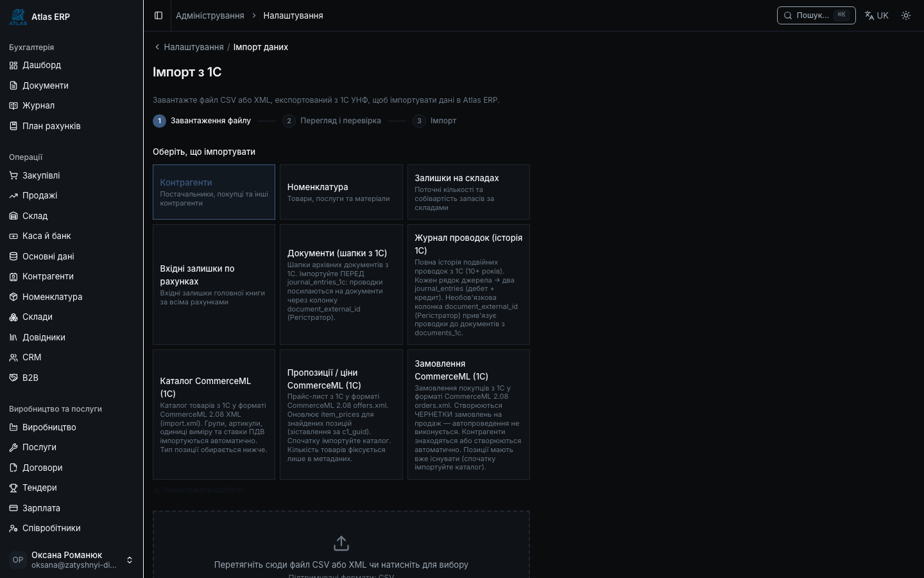924x578 pixels.
Task: Click the Послуги wrench icon
Action: [x=13, y=447]
